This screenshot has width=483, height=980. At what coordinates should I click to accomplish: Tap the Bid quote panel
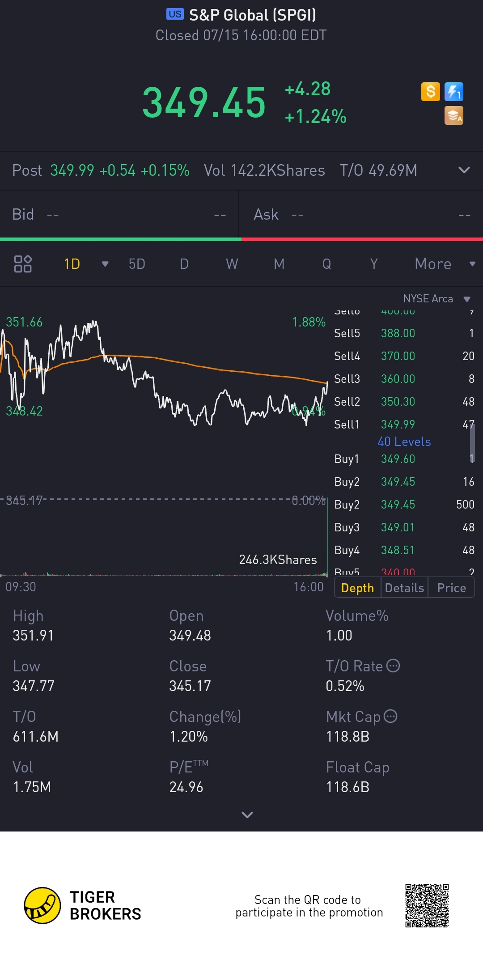coord(119,215)
